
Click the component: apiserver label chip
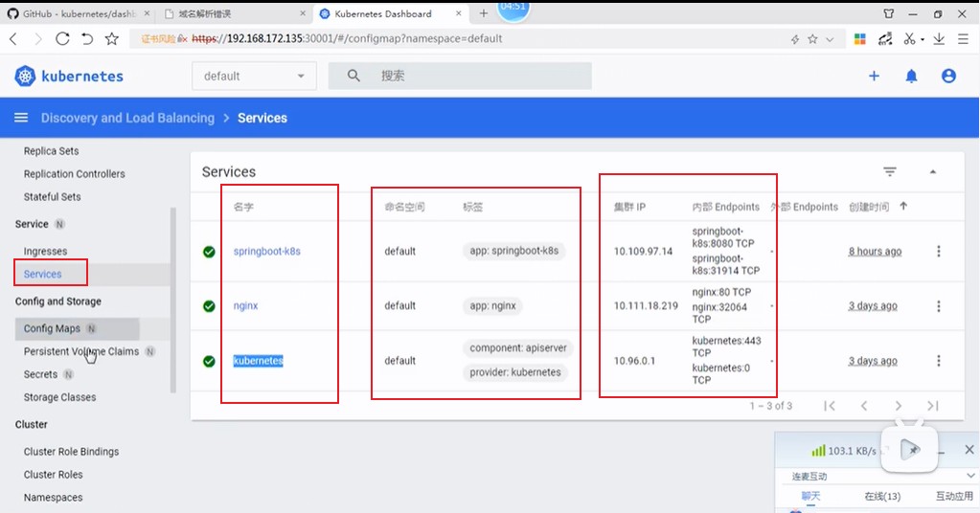[518, 348]
